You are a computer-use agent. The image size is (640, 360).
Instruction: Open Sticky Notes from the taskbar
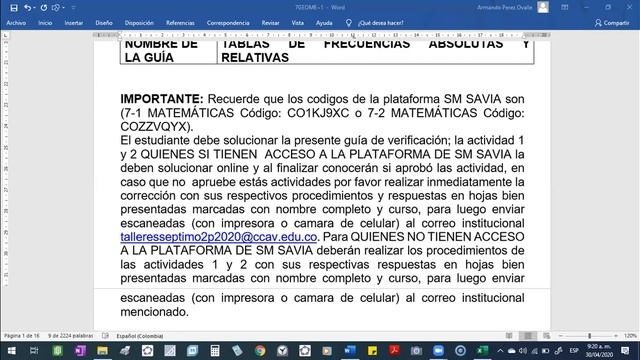click(372, 351)
